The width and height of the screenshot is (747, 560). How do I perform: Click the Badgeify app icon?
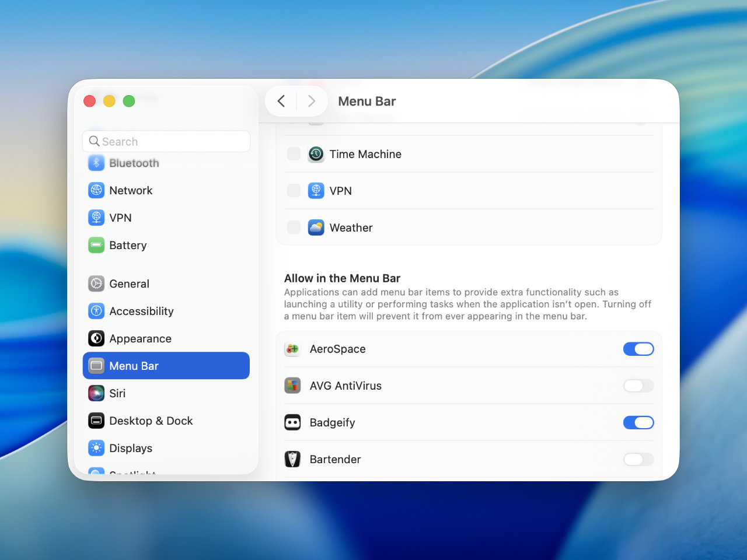pyautogui.click(x=292, y=422)
